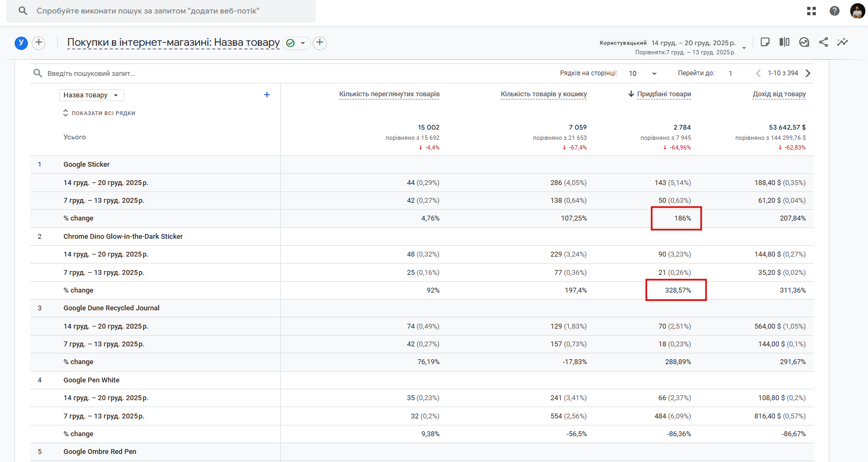The image size is (868, 462).
Task: Open the report status dropdown
Action: click(x=302, y=43)
